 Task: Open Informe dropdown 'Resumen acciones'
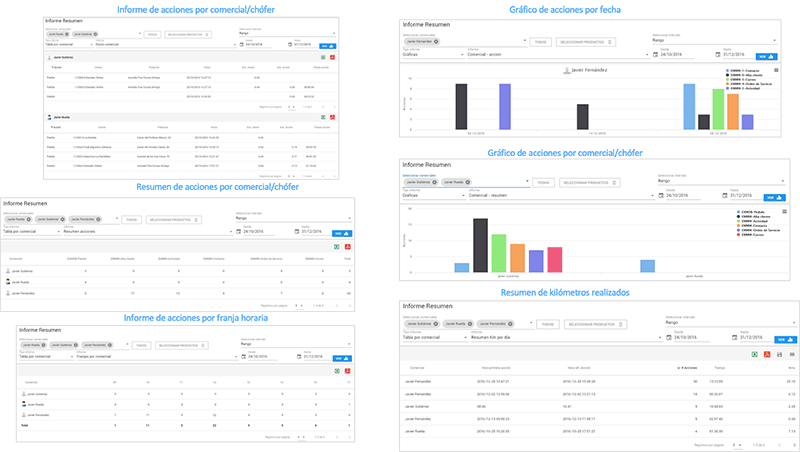pos(148,232)
